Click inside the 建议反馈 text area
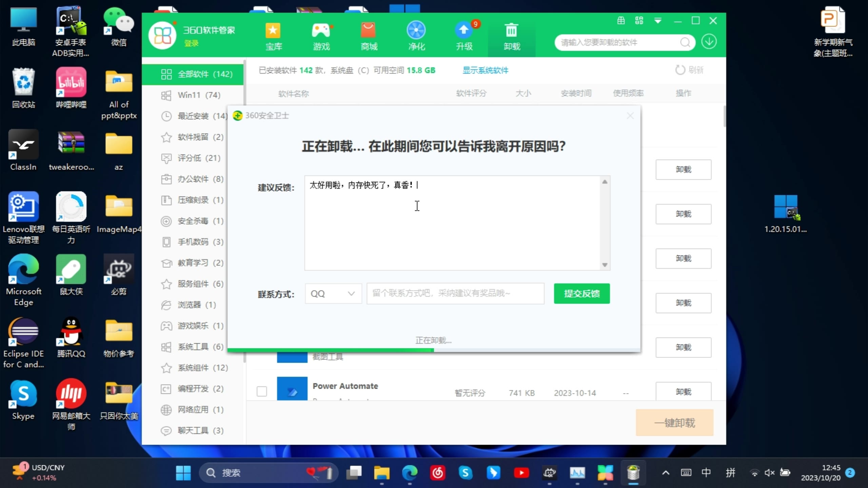The width and height of the screenshot is (868, 488). point(452,223)
